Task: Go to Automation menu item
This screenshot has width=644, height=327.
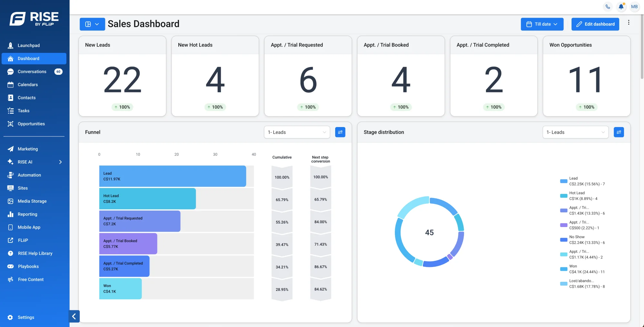Action: click(34, 175)
